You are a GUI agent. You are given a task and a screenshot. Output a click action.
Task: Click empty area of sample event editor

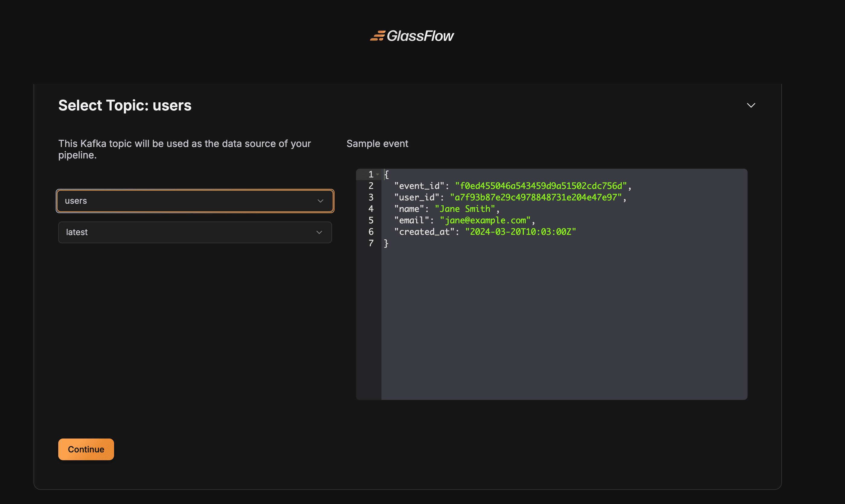(x=564, y=323)
